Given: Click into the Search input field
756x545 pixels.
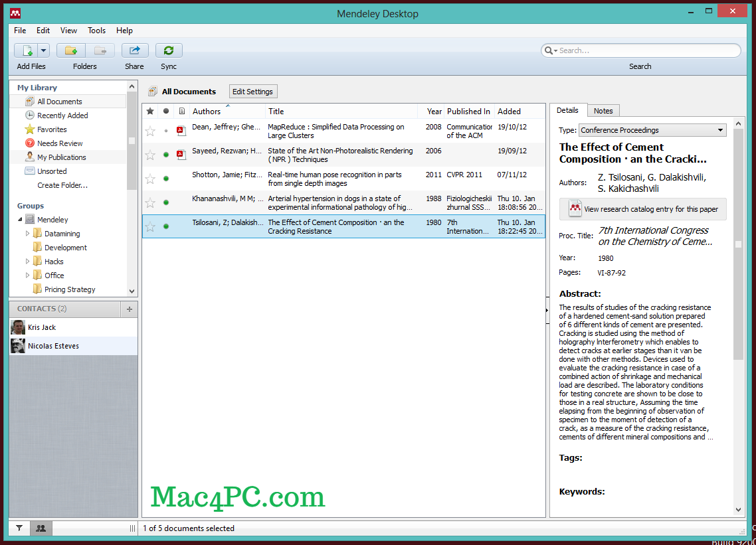Looking at the screenshot, I should coord(648,50).
